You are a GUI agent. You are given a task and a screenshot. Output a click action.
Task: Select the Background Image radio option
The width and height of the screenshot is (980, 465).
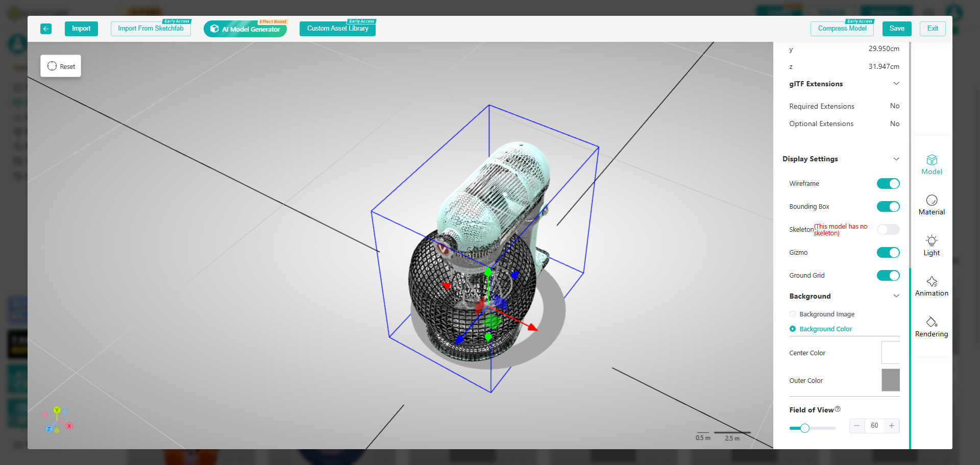[x=793, y=314]
